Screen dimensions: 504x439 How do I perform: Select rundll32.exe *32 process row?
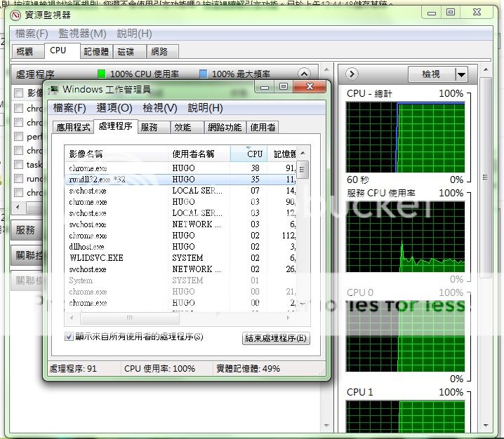[x=180, y=180]
